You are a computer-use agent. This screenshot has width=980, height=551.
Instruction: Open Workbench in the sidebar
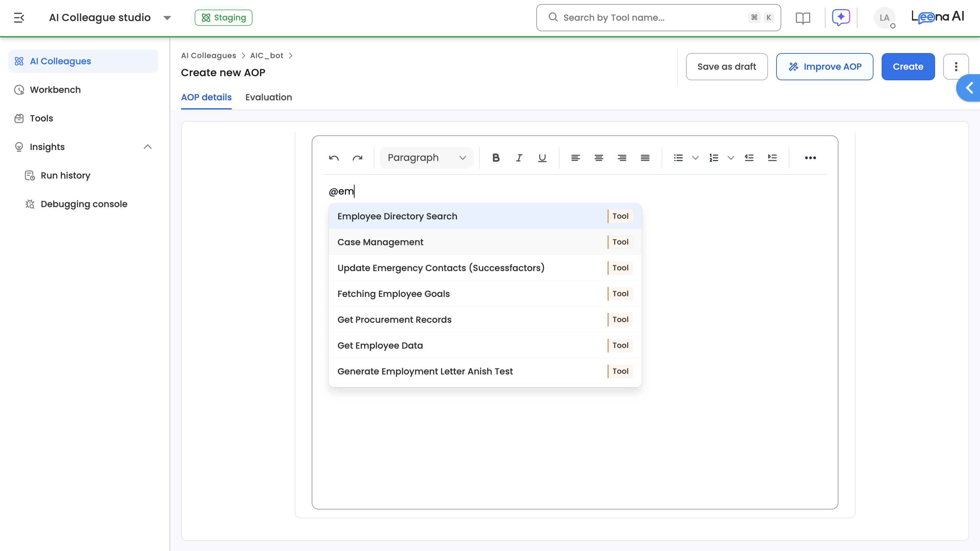pos(83,90)
